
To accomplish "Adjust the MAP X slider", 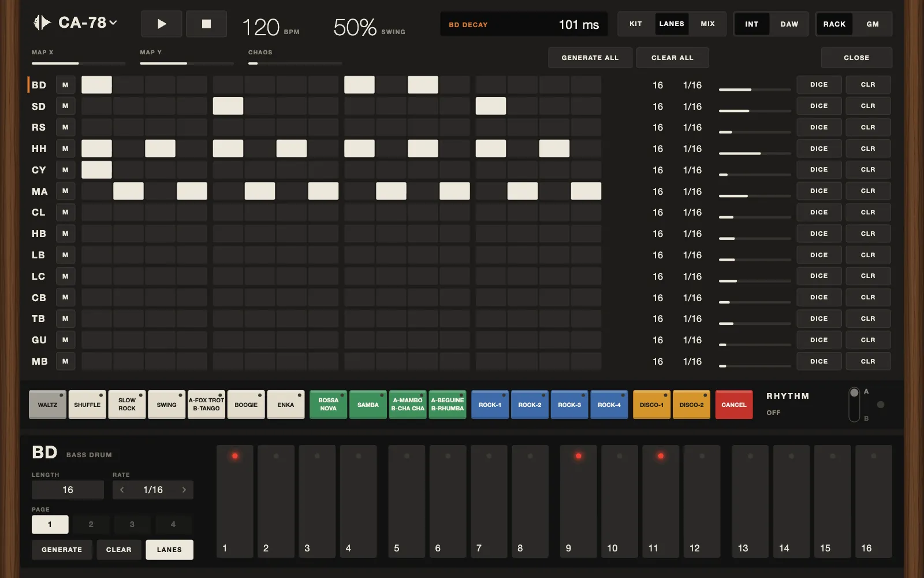I will [x=79, y=63].
